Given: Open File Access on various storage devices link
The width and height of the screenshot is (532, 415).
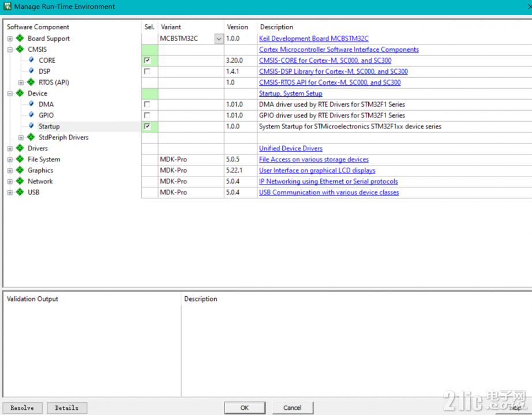Looking at the screenshot, I should (314, 159).
